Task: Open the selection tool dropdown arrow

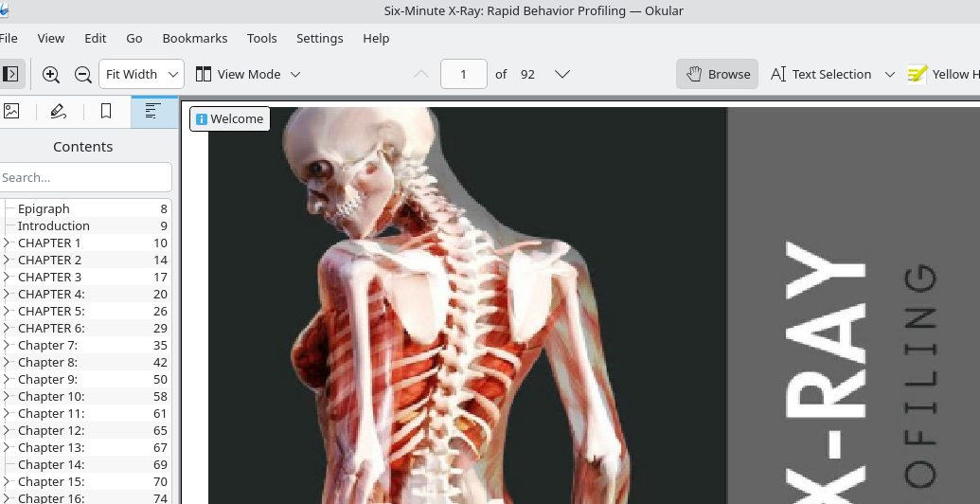Action: click(889, 75)
